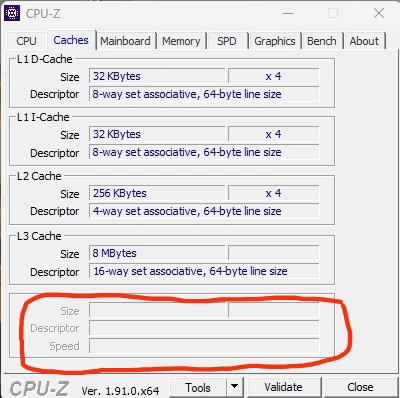
Task: Close the CPU-Z window with X
Action: point(379,13)
